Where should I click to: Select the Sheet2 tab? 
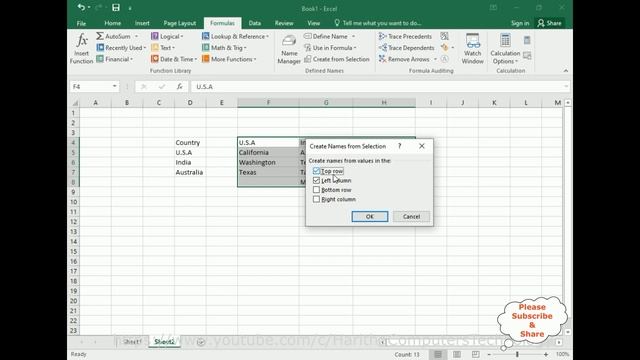pos(164,342)
